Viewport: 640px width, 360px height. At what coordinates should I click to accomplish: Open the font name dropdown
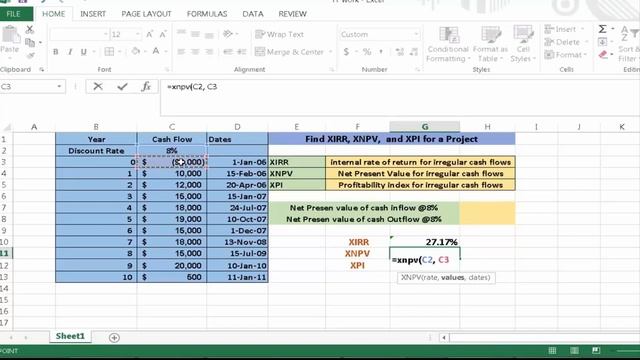(x=105, y=34)
